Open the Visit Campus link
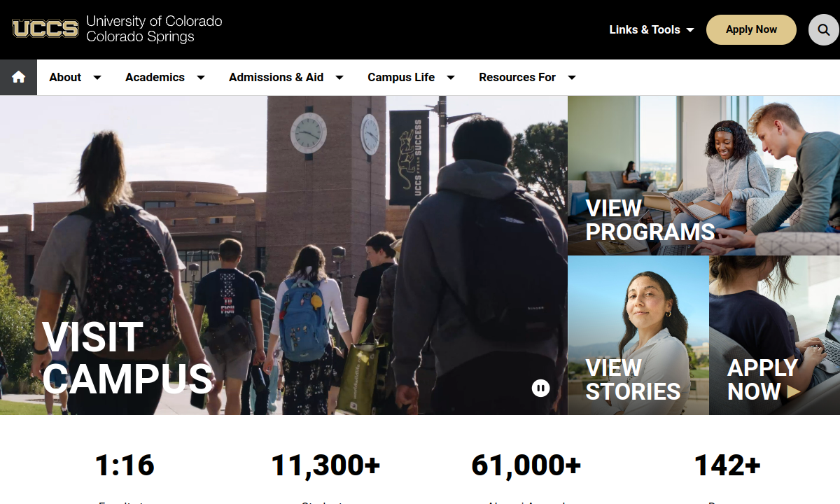This screenshot has width=840, height=504. point(127,359)
